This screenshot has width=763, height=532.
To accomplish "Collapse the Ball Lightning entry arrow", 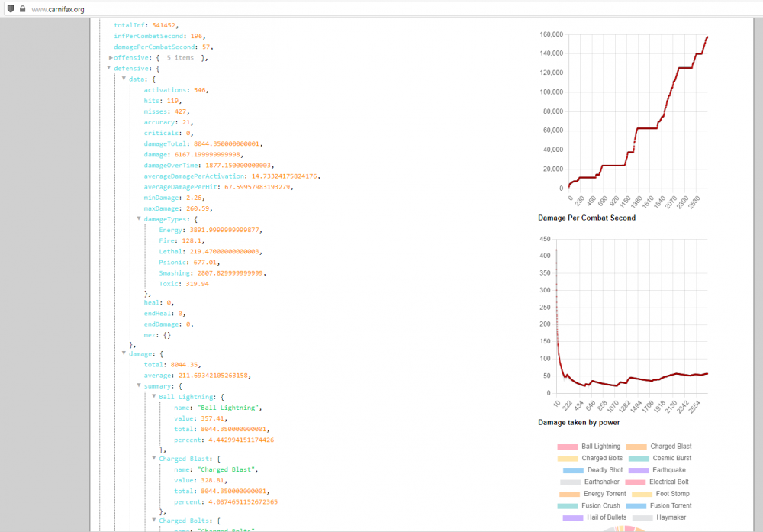I will click(x=154, y=397).
